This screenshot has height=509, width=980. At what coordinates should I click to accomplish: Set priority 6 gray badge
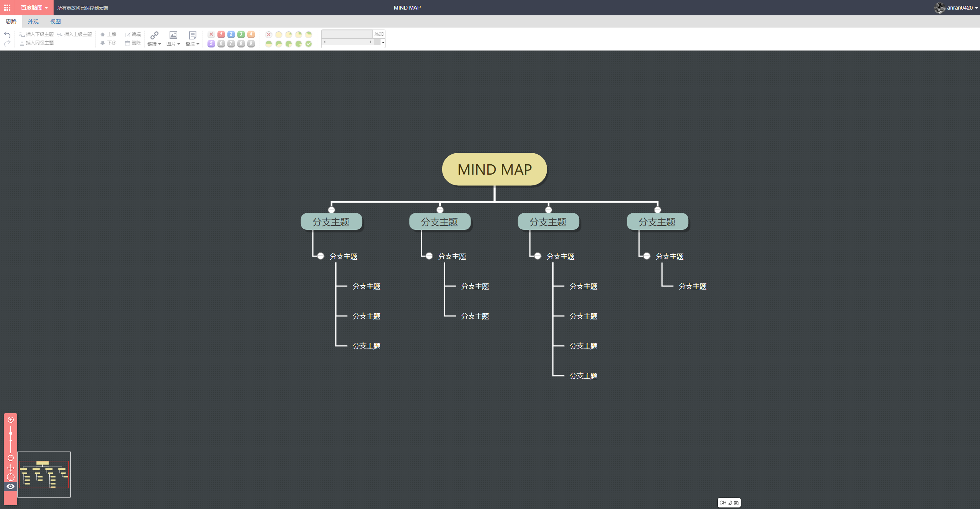coord(221,44)
